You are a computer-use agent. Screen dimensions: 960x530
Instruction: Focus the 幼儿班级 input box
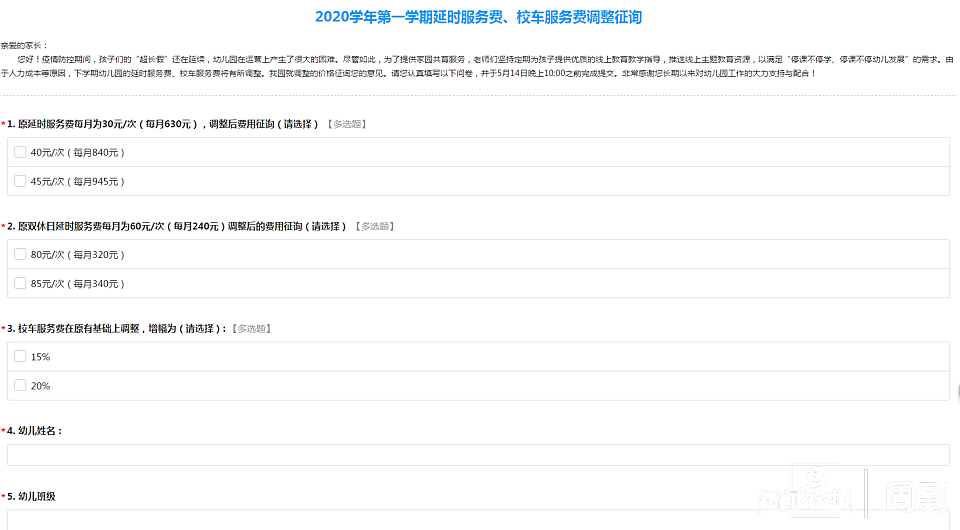tap(478, 520)
